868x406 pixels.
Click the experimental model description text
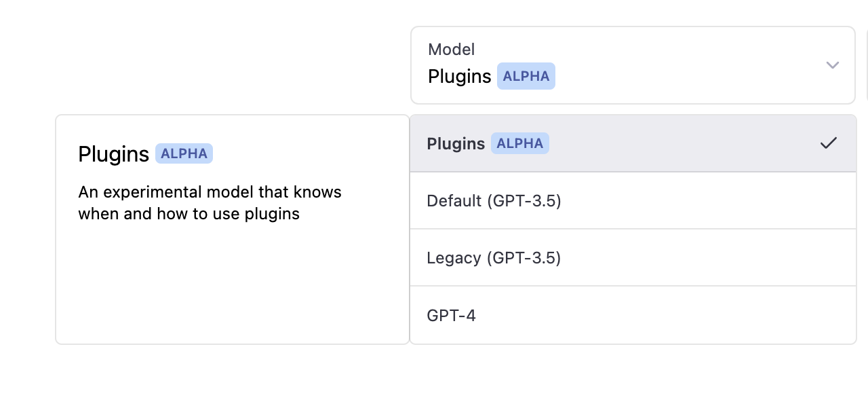(210, 202)
